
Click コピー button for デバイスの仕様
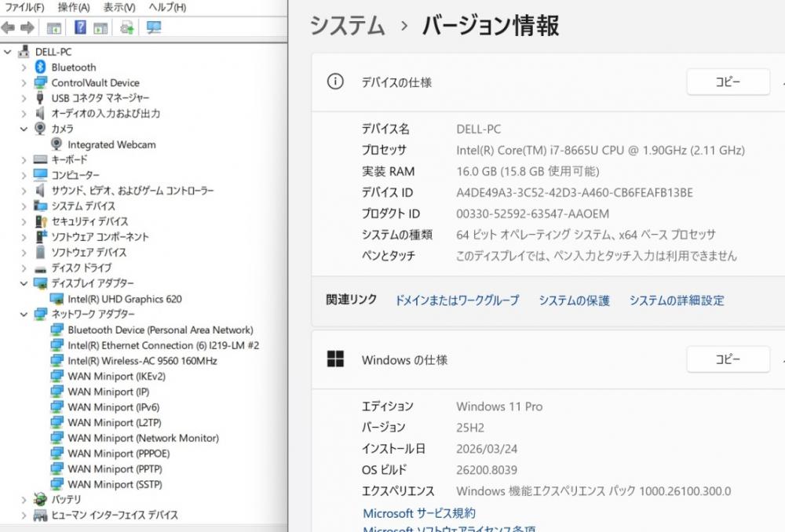click(x=728, y=82)
